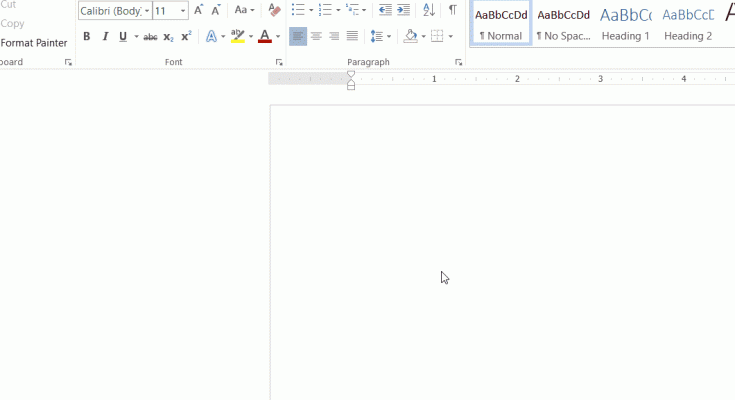Apply Text Effects and Typography
Screen dimensions: 735x400
point(211,37)
